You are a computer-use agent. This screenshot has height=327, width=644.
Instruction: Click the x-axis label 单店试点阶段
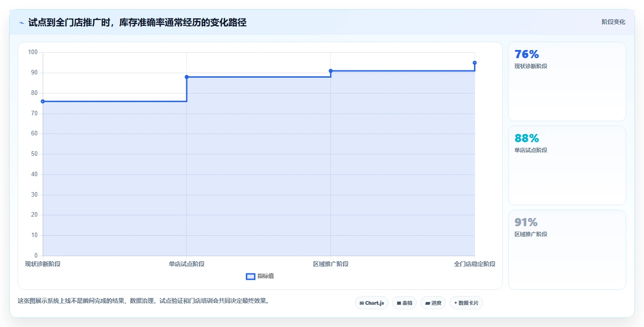(x=187, y=264)
